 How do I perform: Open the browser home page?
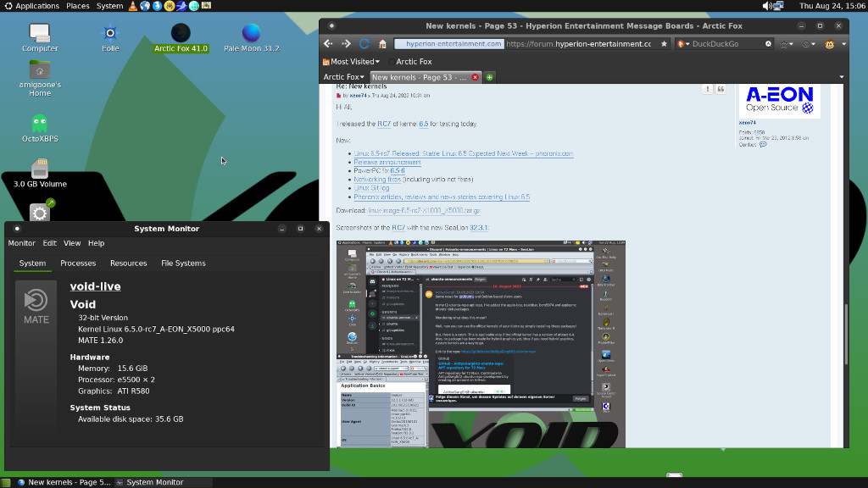pos(382,44)
